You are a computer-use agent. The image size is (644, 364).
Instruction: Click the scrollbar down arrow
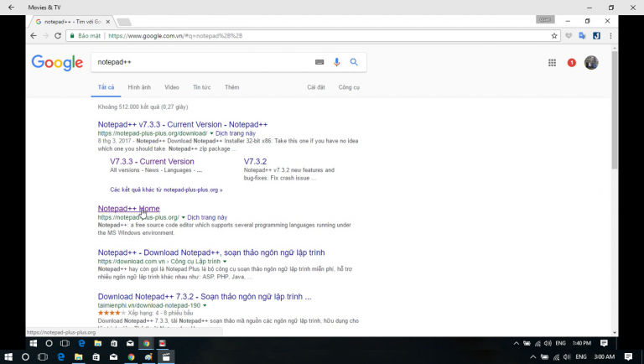[x=615, y=333]
